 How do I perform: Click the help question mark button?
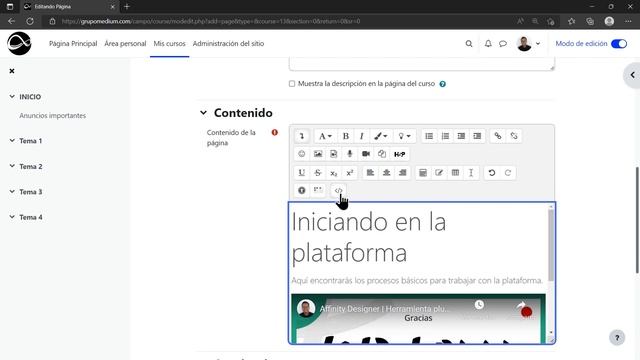click(x=617, y=338)
